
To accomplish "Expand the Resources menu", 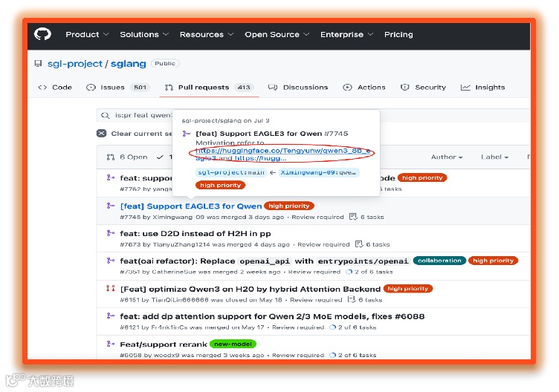I will tap(207, 35).
